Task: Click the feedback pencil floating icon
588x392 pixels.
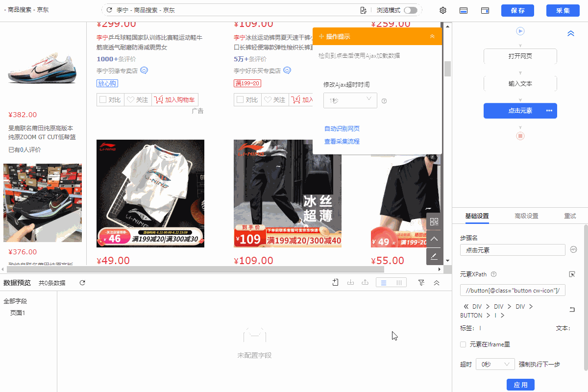Action: (x=434, y=256)
